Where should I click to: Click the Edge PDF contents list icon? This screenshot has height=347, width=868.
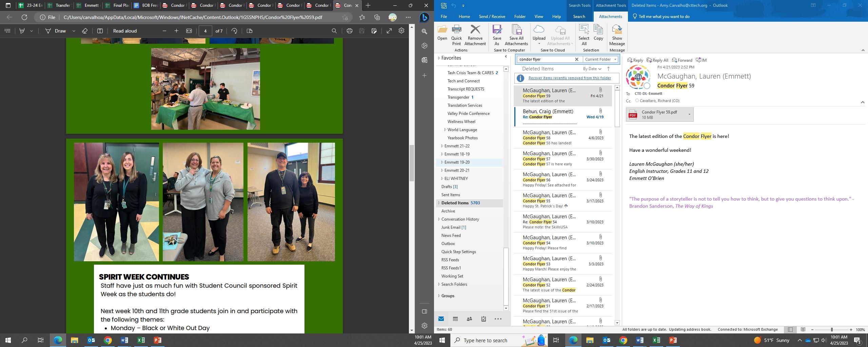[7, 31]
